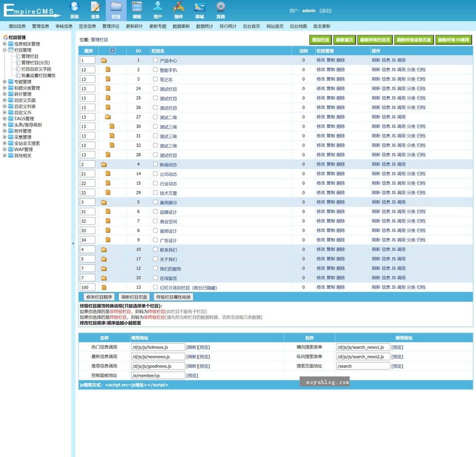
Task: Expand the 信息相关管理 tree node
Action: [x=5, y=44]
